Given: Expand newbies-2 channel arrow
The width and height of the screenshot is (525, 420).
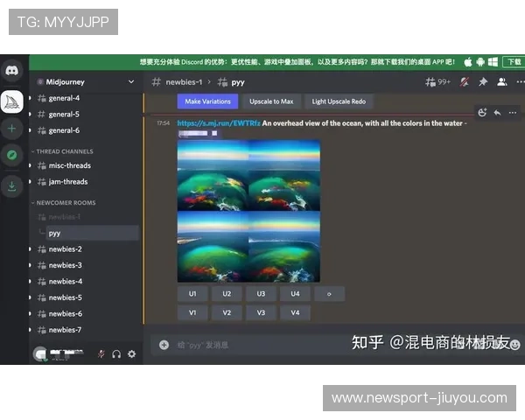Looking at the screenshot, I should 30,249.
